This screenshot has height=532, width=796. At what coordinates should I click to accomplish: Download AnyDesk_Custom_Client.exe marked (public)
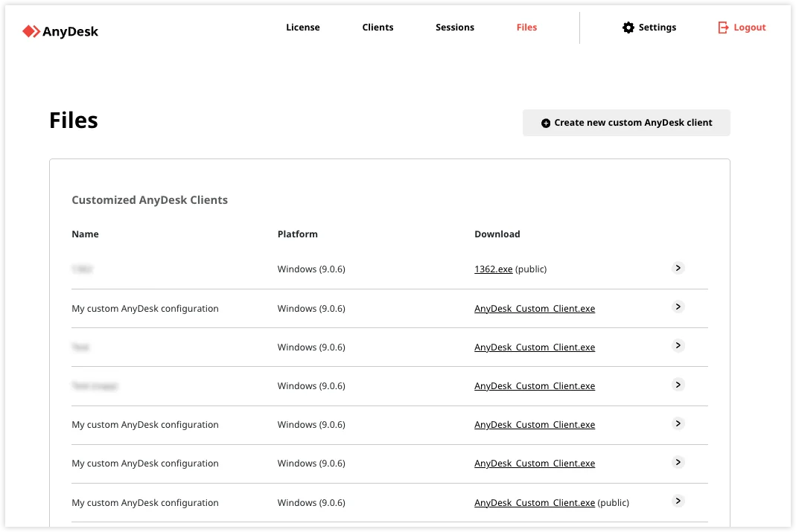pos(535,502)
